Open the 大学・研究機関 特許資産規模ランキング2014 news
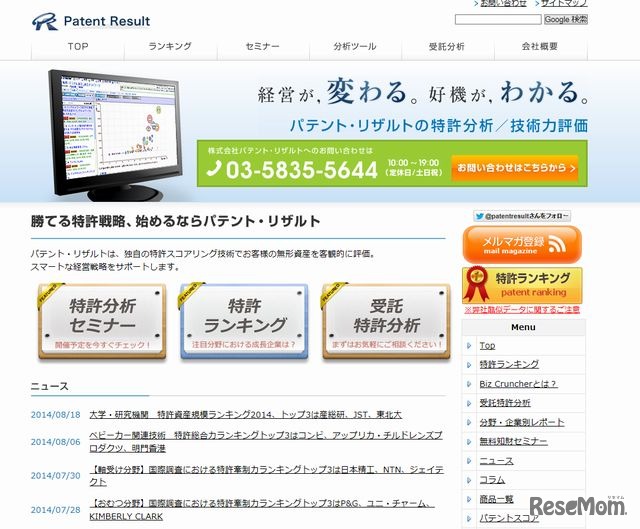640x529 pixels. [245, 415]
